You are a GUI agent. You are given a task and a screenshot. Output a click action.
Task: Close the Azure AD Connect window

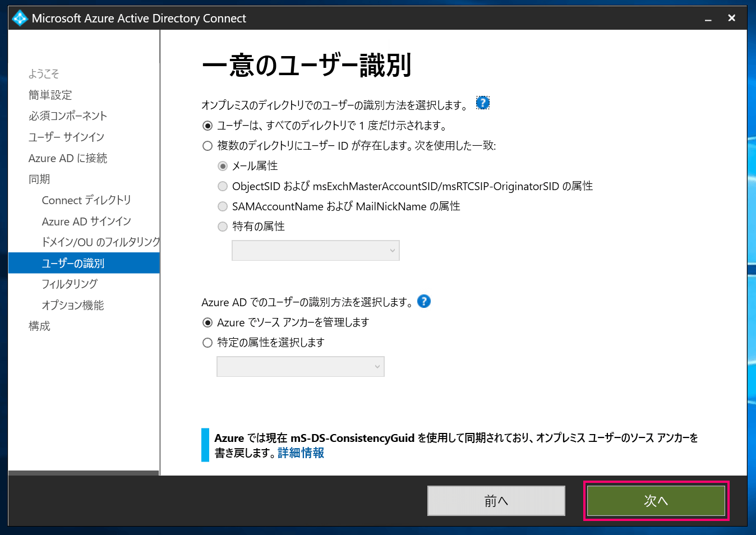tap(731, 19)
